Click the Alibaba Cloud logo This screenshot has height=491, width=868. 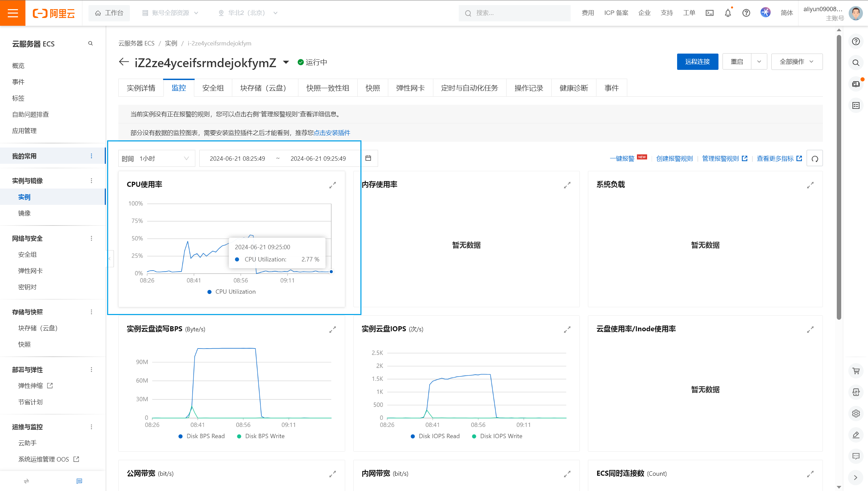(x=54, y=13)
